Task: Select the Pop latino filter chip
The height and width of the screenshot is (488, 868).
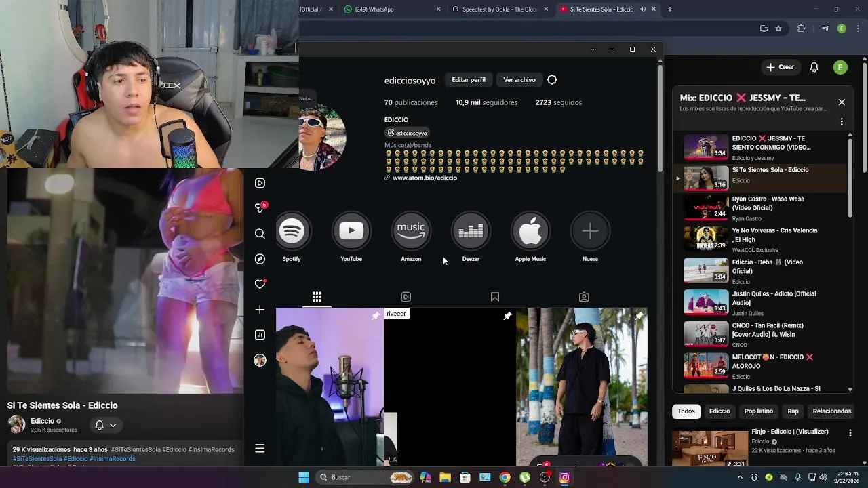Action: coord(758,411)
